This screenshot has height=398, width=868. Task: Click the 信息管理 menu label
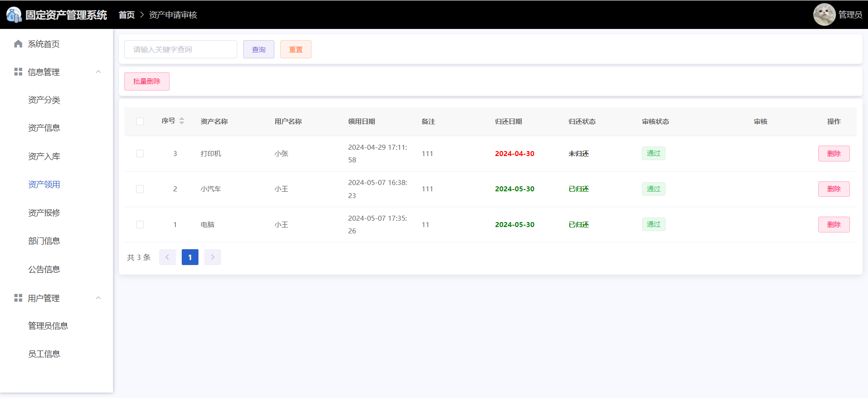tap(44, 72)
